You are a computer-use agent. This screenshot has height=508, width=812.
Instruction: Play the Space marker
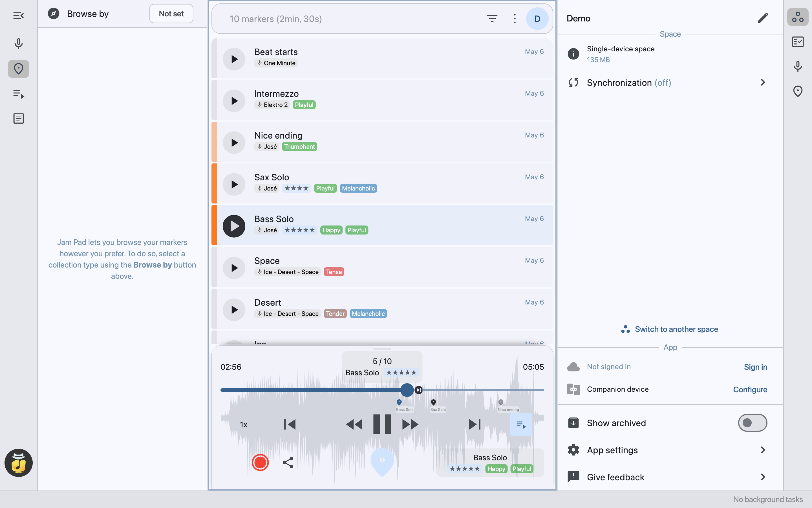(234, 268)
